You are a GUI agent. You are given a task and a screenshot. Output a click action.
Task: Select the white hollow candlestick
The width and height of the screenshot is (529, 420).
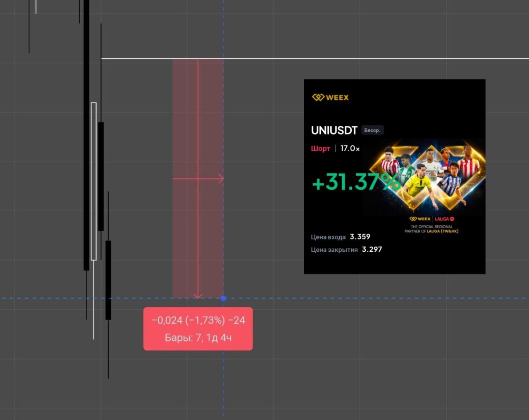pyautogui.click(x=94, y=181)
